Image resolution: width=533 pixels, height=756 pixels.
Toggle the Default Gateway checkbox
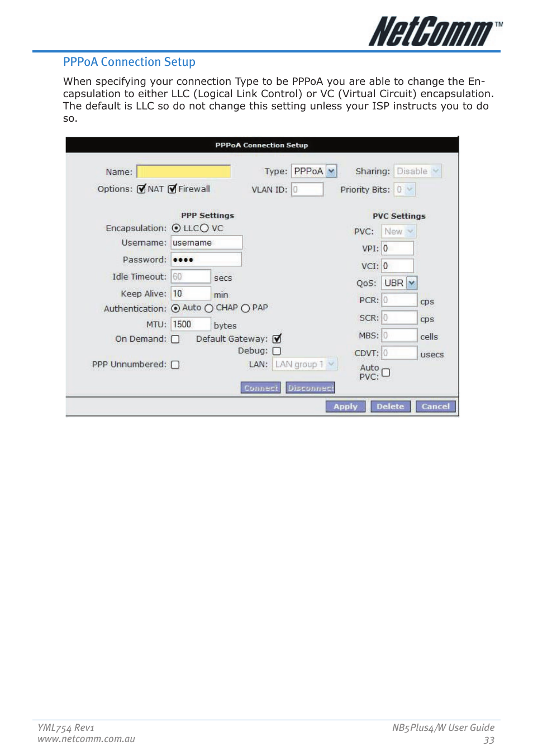(x=277, y=338)
